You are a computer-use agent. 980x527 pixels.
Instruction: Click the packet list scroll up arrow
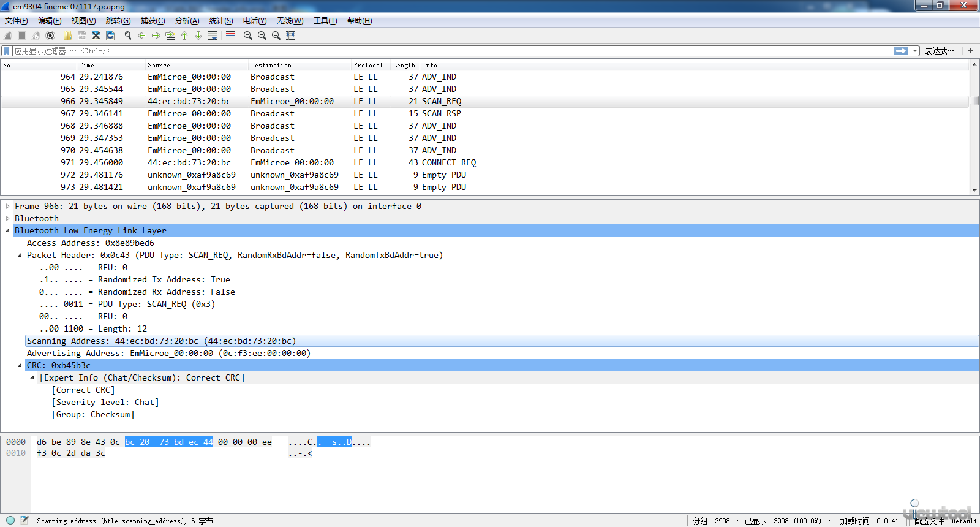click(974, 64)
